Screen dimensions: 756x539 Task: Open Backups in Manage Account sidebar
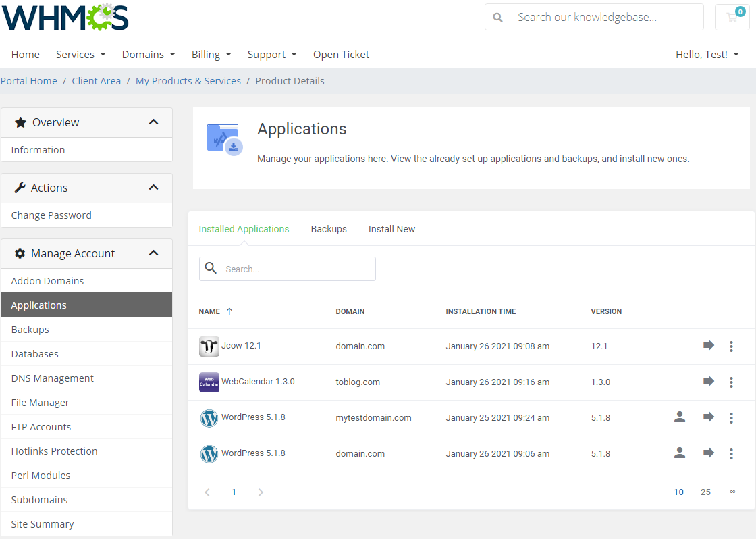[87, 330]
